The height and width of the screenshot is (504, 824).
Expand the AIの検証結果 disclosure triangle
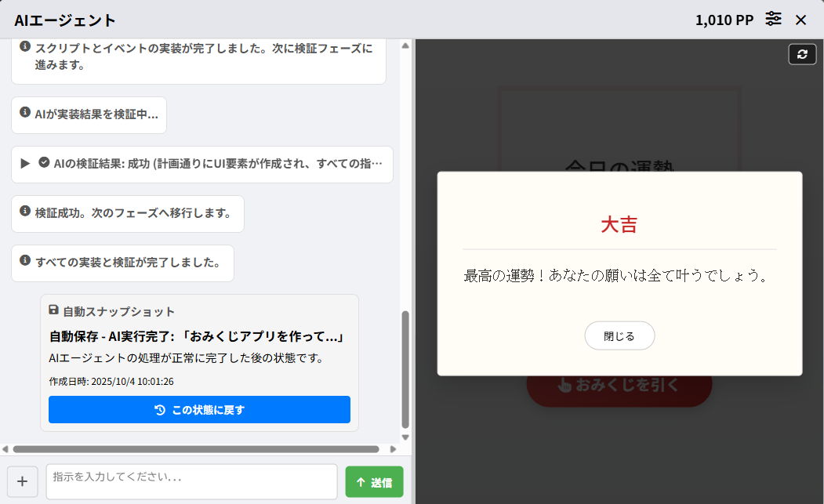coord(25,164)
